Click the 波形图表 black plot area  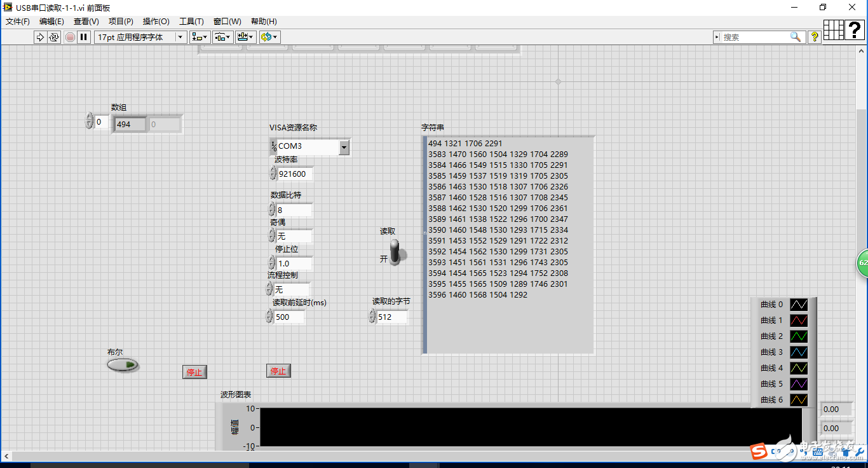coord(531,427)
